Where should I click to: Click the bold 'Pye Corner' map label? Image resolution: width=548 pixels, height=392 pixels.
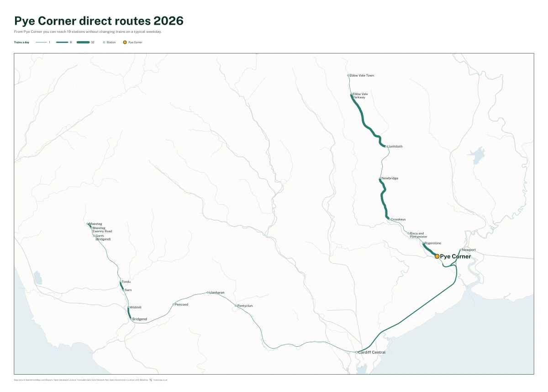tap(455, 257)
